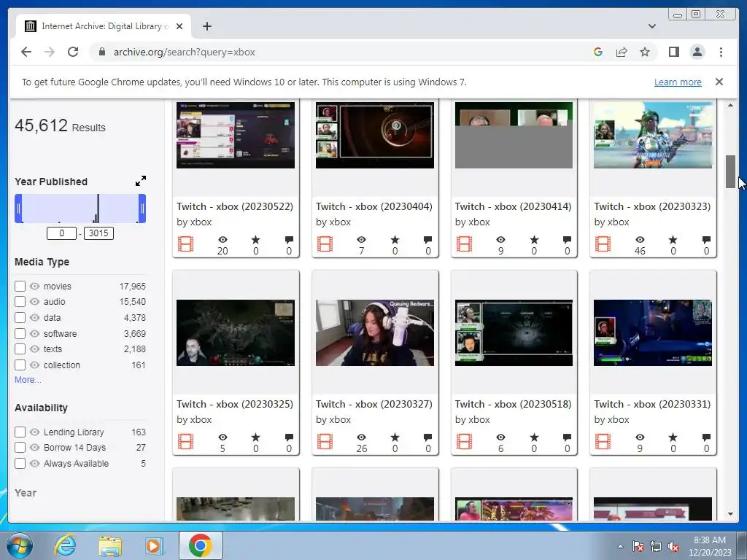This screenshot has height=560, width=747.
Task: Click left handle of year range slider
Action: 18,208
